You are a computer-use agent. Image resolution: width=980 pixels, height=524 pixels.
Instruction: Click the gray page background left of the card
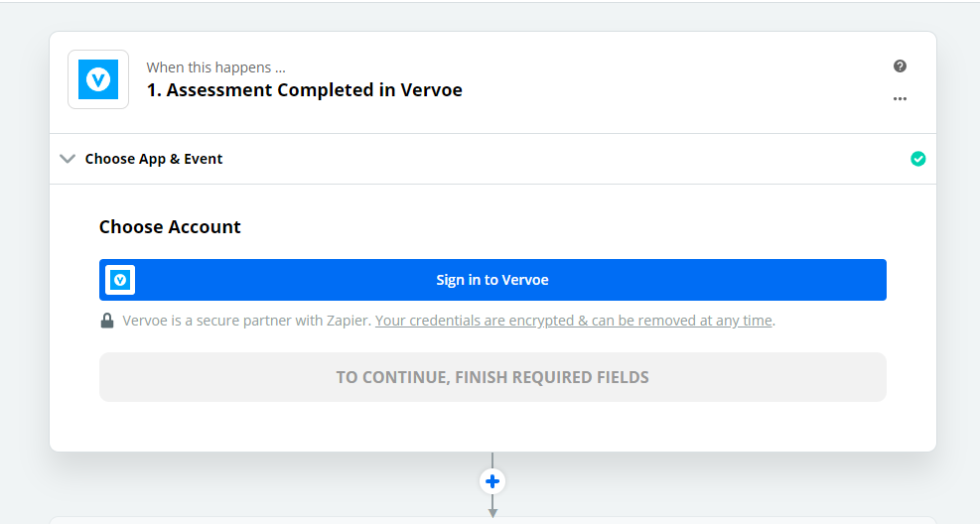(24, 248)
